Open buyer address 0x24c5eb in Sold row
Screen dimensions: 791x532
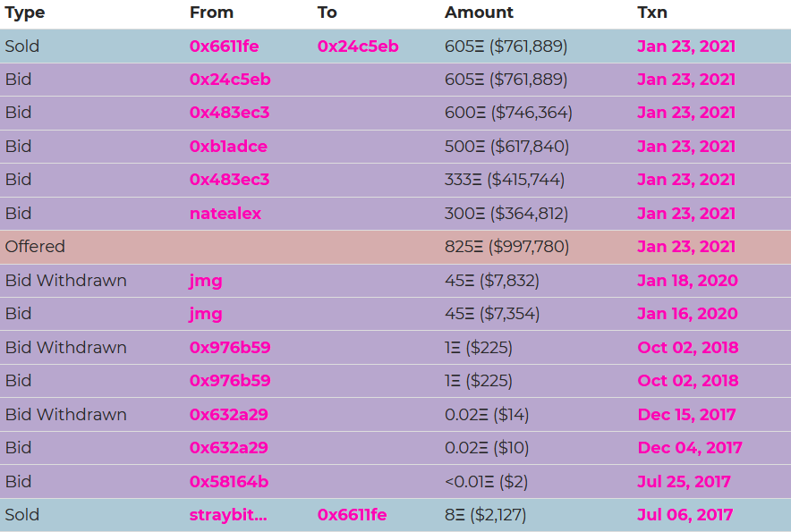coord(357,46)
